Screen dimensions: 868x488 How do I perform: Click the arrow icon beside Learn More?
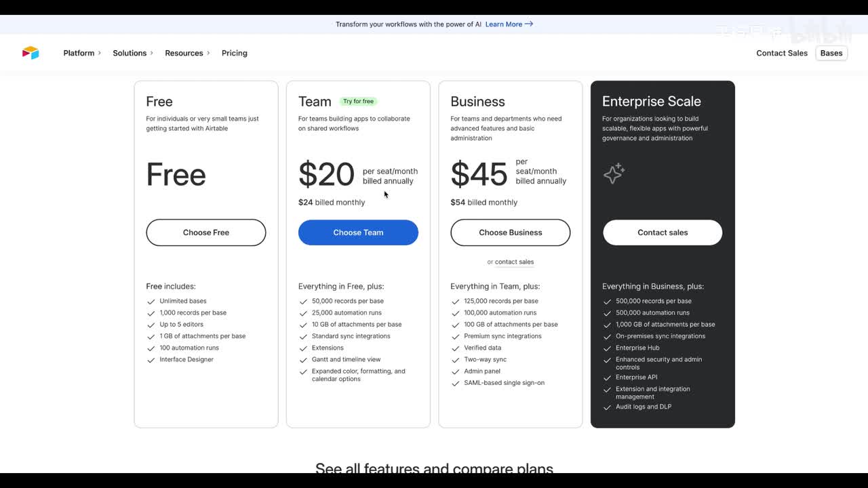pos(529,24)
